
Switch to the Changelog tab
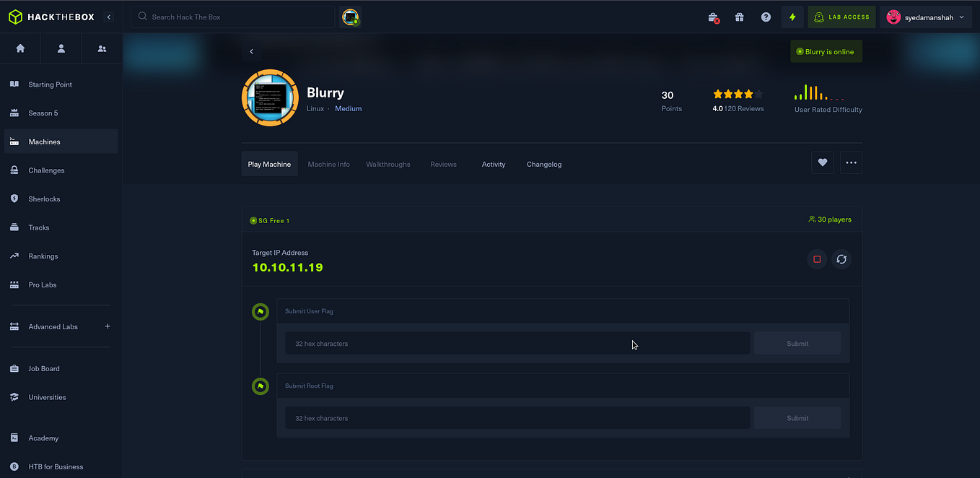pyautogui.click(x=544, y=164)
